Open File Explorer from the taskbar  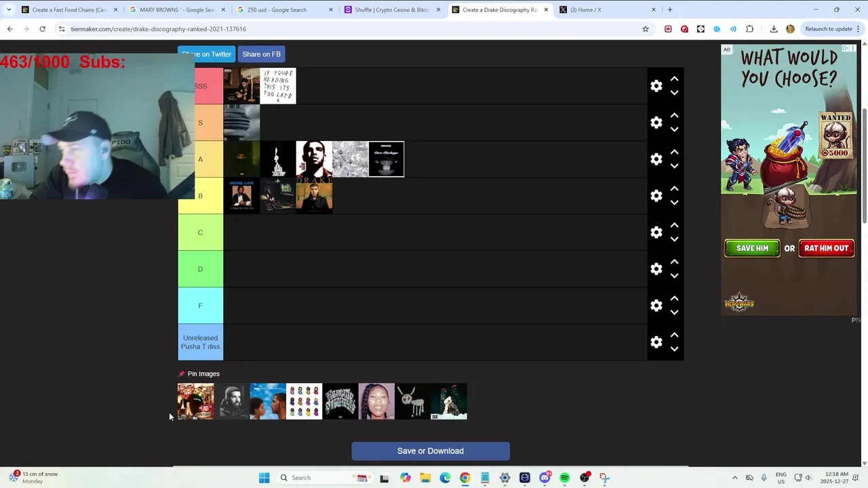425,478
